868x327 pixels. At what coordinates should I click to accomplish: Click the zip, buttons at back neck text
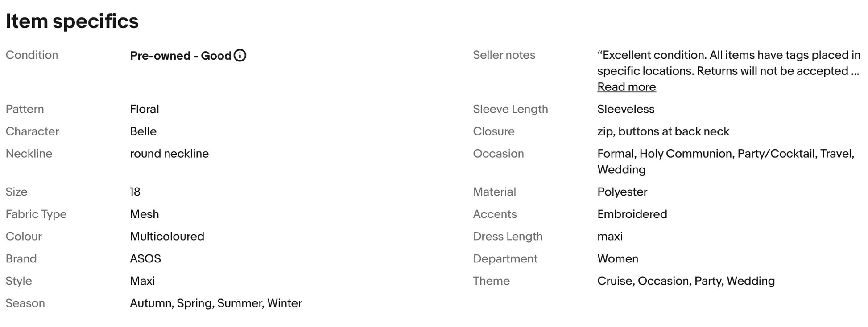tap(663, 131)
